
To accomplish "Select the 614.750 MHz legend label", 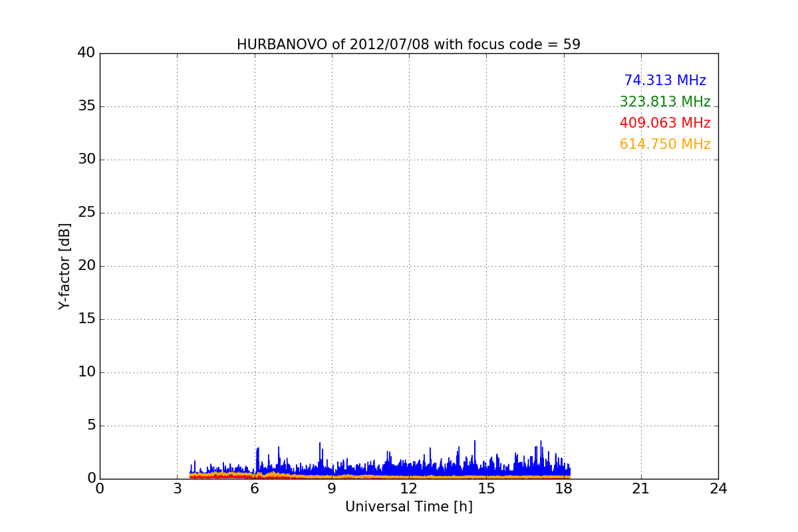I will (x=665, y=144).
